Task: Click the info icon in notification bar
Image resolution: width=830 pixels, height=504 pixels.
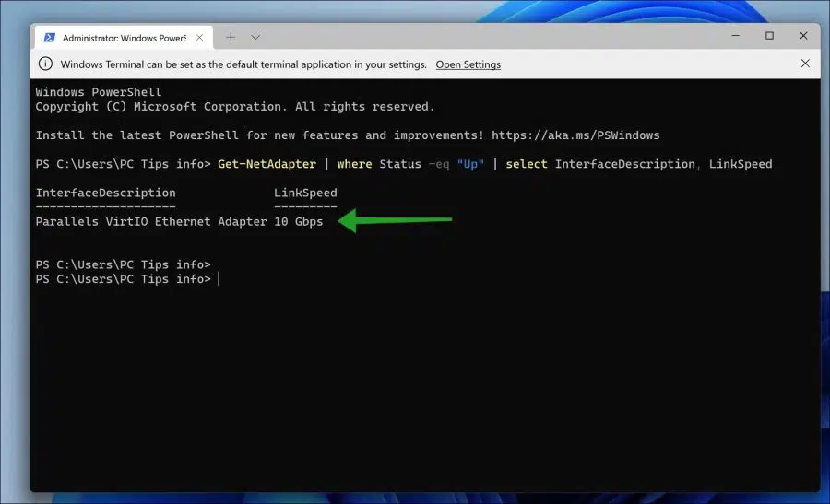Action: [x=45, y=64]
